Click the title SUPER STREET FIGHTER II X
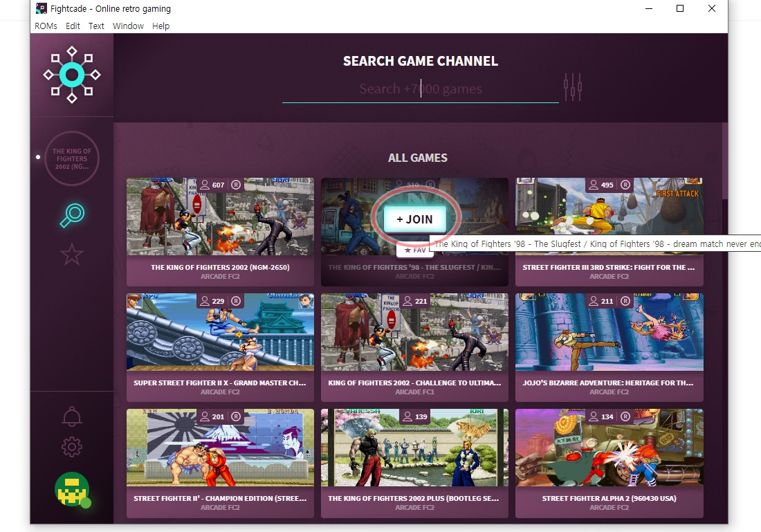This screenshot has height=532, width=761. pos(220,383)
